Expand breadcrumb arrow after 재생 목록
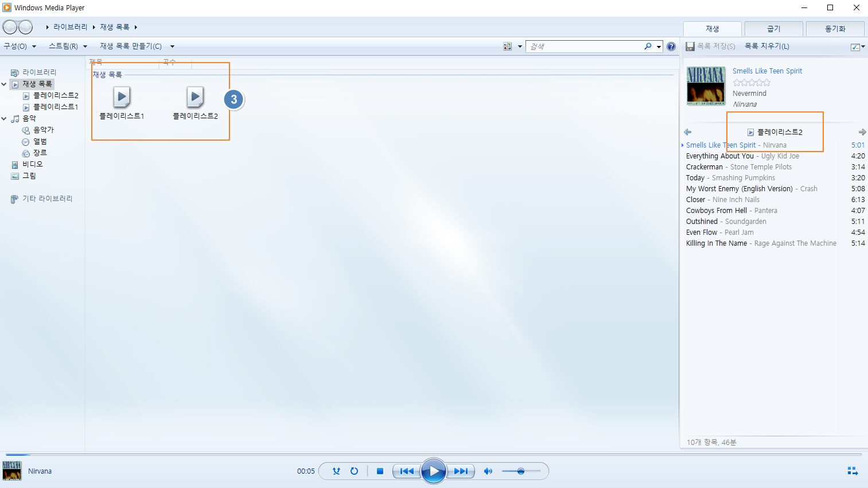This screenshot has width=868, height=488. pos(136,27)
